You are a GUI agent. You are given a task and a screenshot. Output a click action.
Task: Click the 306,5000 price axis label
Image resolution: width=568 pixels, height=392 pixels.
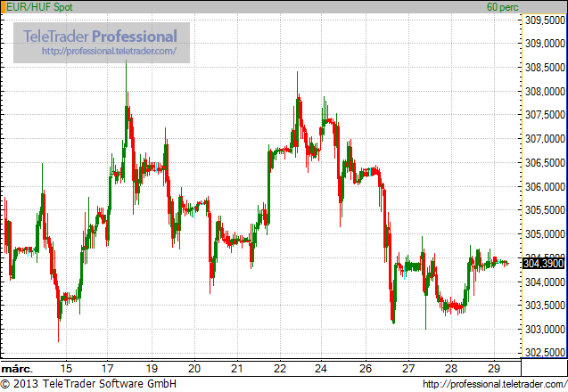click(x=545, y=163)
